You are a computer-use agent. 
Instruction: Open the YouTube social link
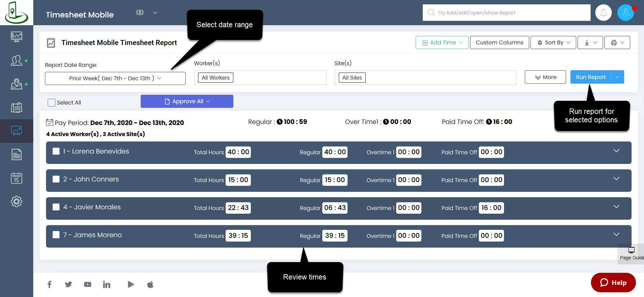click(x=88, y=285)
